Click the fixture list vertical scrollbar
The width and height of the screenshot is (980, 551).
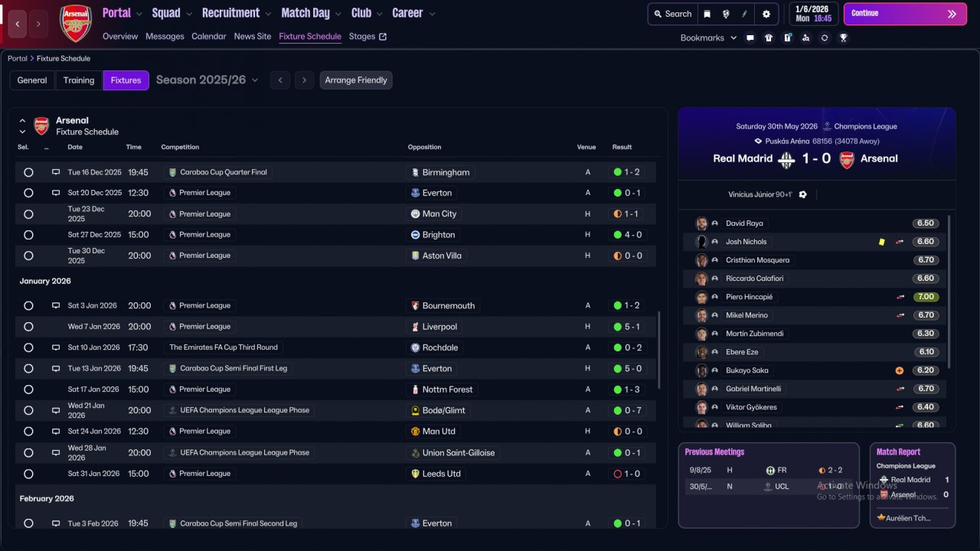click(x=658, y=350)
